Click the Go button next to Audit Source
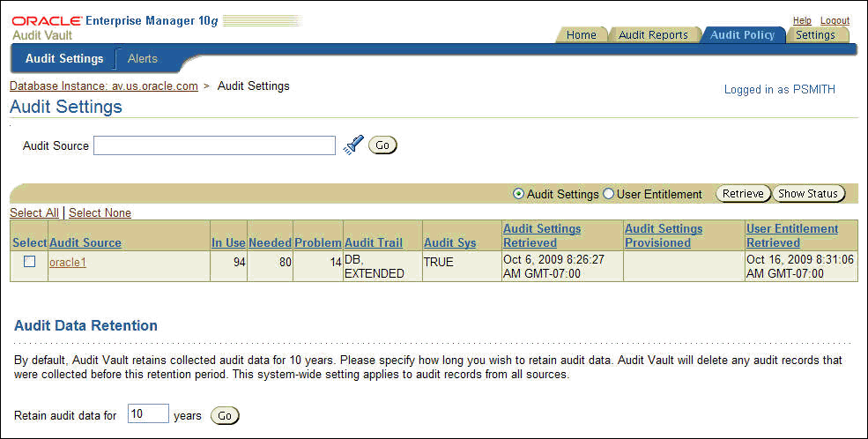Image resolution: width=868 pixels, height=439 pixels. [382, 145]
